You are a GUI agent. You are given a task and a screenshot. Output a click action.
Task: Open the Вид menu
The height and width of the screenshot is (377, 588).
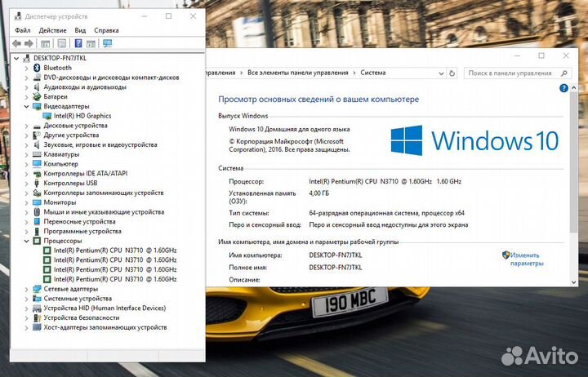[x=80, y=30]
